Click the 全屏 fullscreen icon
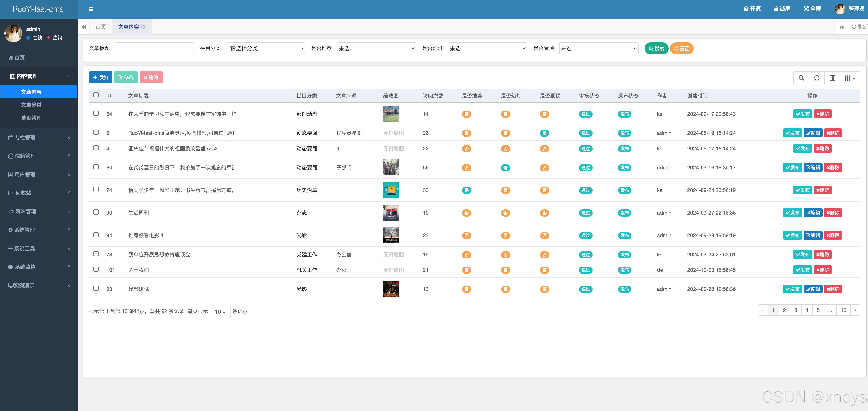Screen dimensions: 868x411 (x=806, y=9)
